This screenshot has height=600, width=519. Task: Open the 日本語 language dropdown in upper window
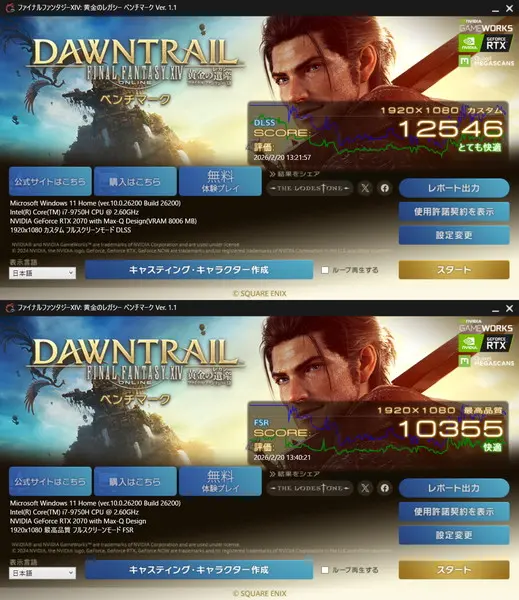pos(42,273)
